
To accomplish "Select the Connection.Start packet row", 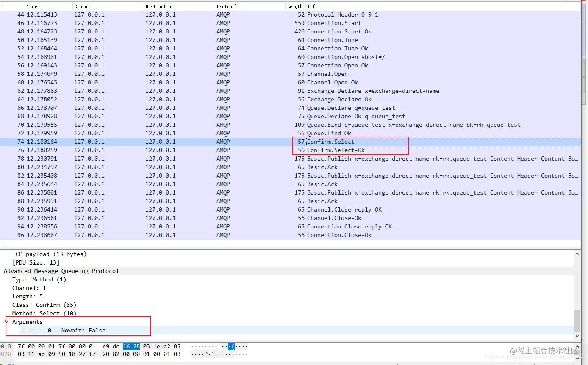I will coord(290,23).
